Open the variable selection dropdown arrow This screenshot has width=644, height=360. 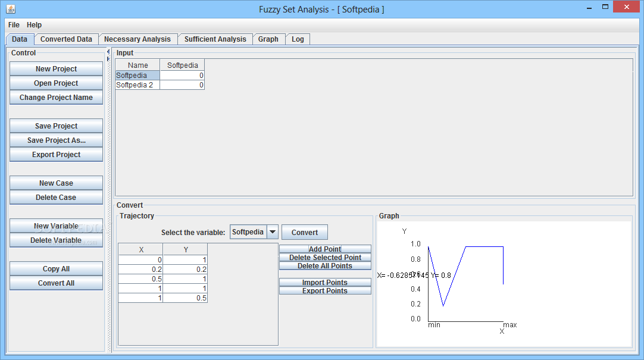pos(273,232)
